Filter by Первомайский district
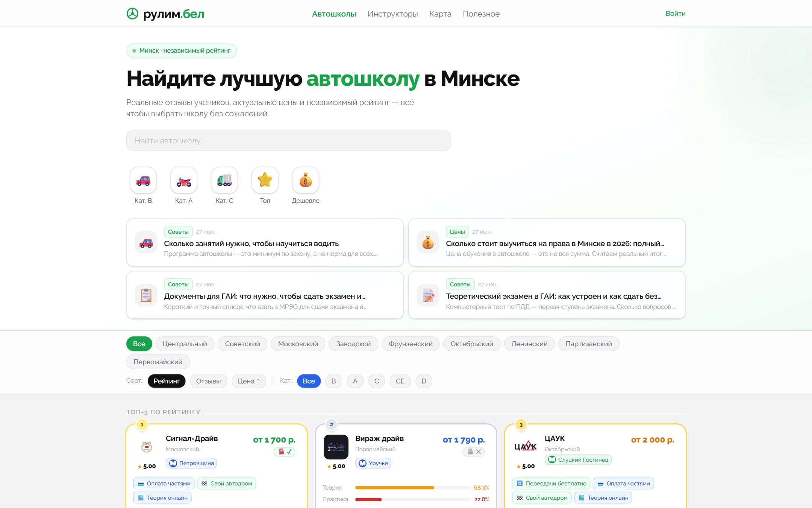Screen dimensions: 812x508 (x=158, y=362)
